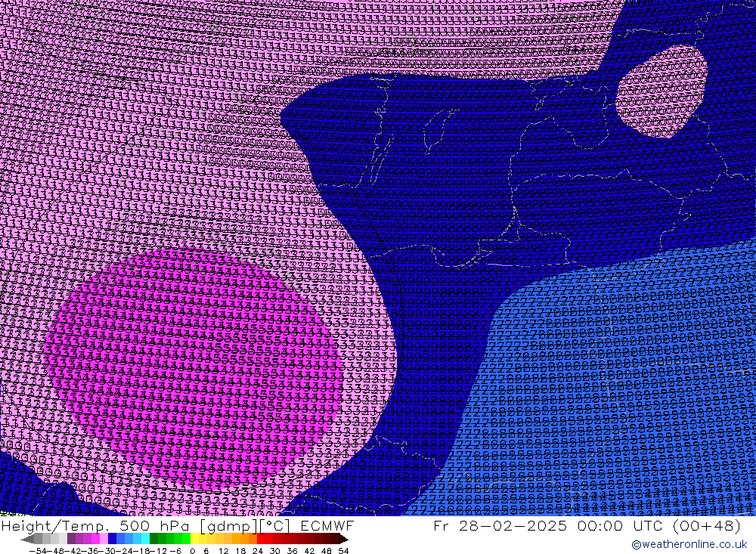The image size is (756, 554).
Task: Select the cyan legend color block
Action: [145, 539]
